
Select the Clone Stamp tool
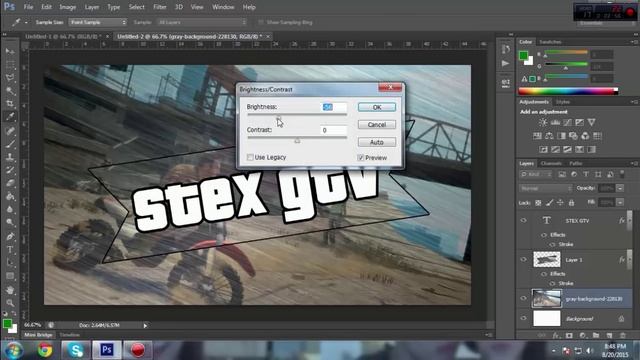point(10,157)
